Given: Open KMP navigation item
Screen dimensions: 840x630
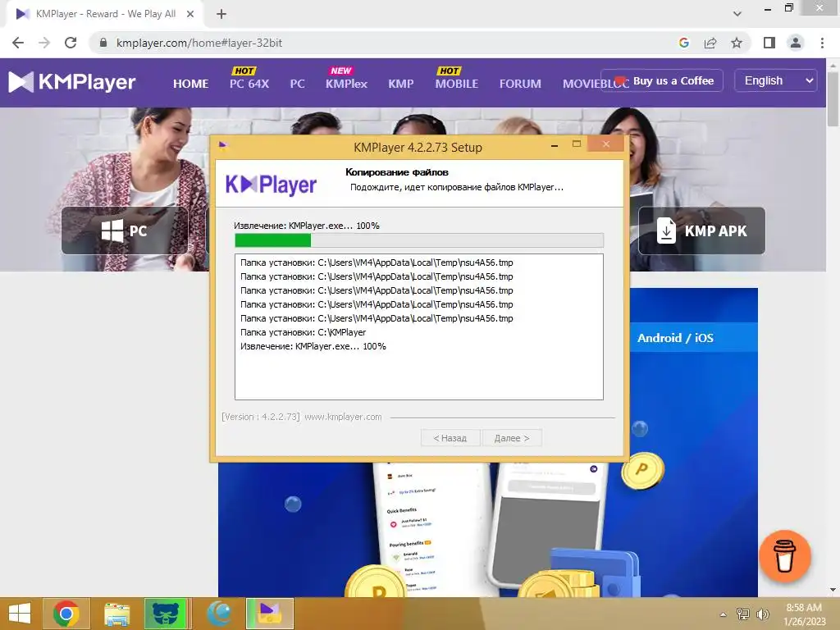Looking at the screenshot, I should click(x=400, y=84).
